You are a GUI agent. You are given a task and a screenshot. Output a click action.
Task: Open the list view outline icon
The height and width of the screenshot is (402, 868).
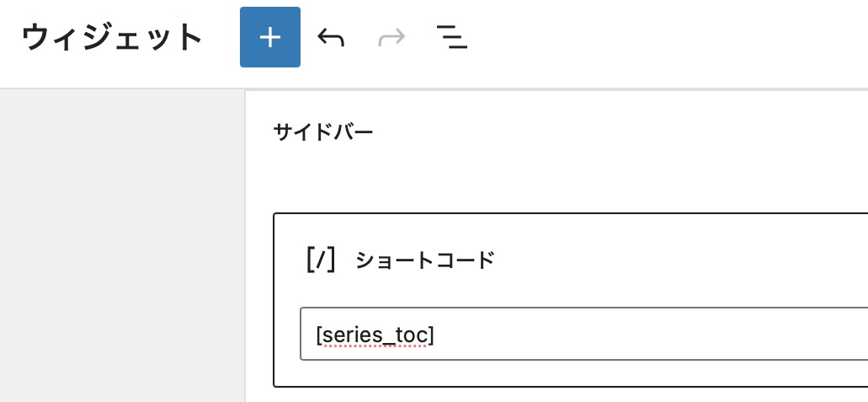click(x=452, y=37)
